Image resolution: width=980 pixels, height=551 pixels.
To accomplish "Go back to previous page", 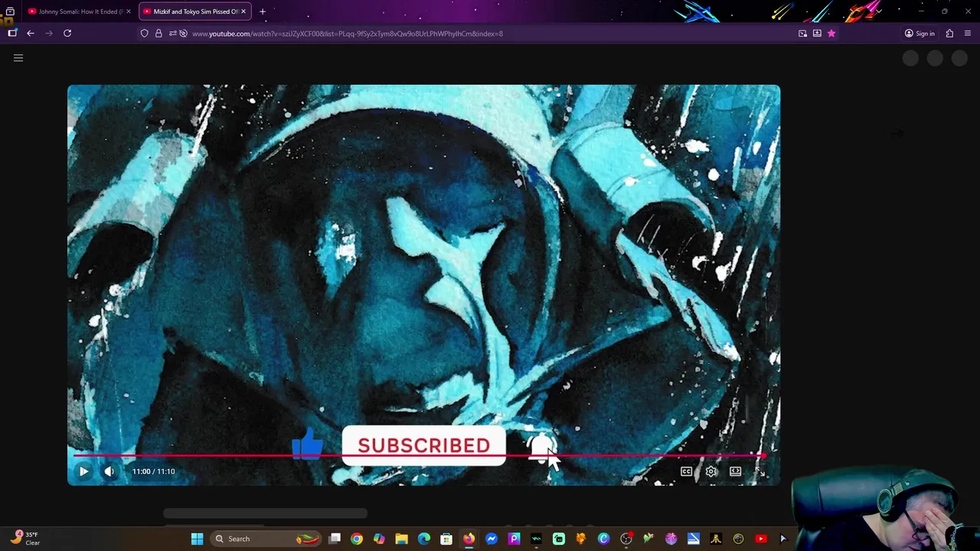I will click(31, 34).
